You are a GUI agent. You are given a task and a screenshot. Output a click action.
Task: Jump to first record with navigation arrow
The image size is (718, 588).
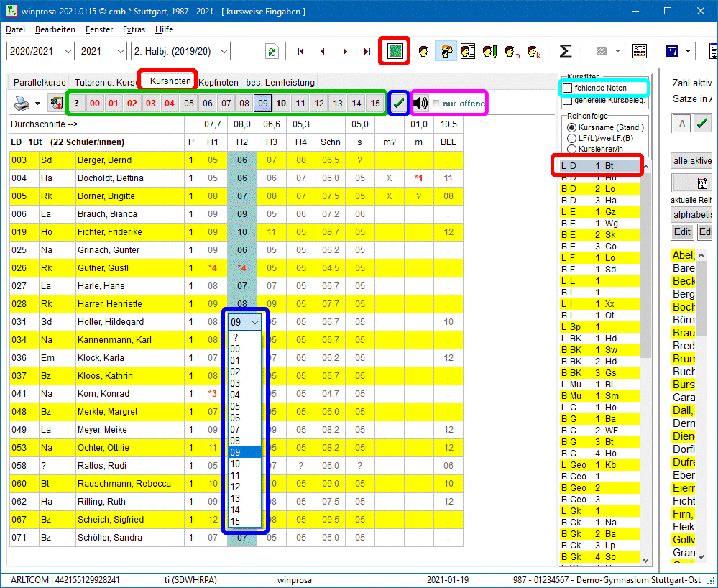[x=300, y=52]
